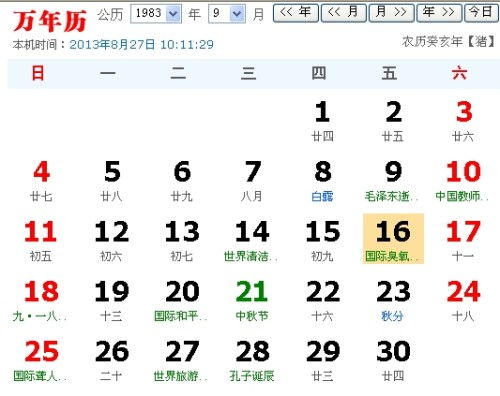Click the Sunday 日 column header
The width and height of the screenshot is (500, 396).
[x=38, y=73]
